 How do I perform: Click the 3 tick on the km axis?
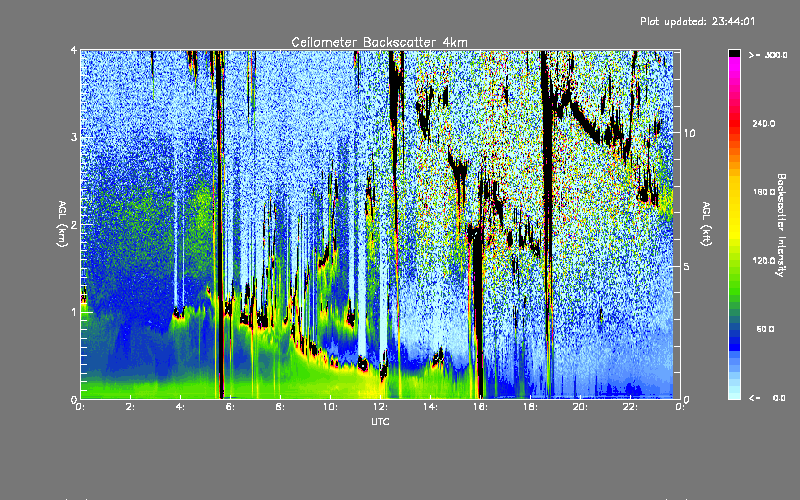[74, 137]
